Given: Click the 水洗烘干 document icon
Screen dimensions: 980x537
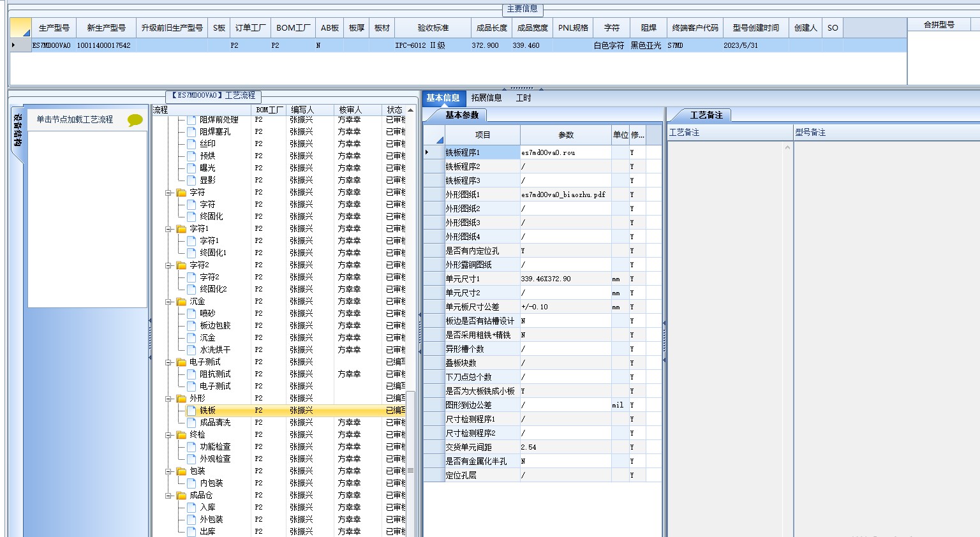Looking at the screenshot, I should pos(191,350).
